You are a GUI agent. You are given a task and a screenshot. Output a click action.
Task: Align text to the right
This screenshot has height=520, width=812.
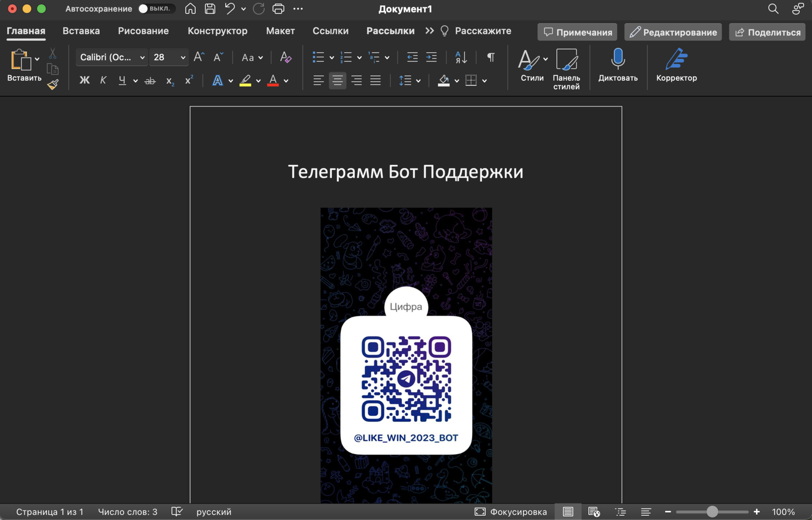point(356,81)
